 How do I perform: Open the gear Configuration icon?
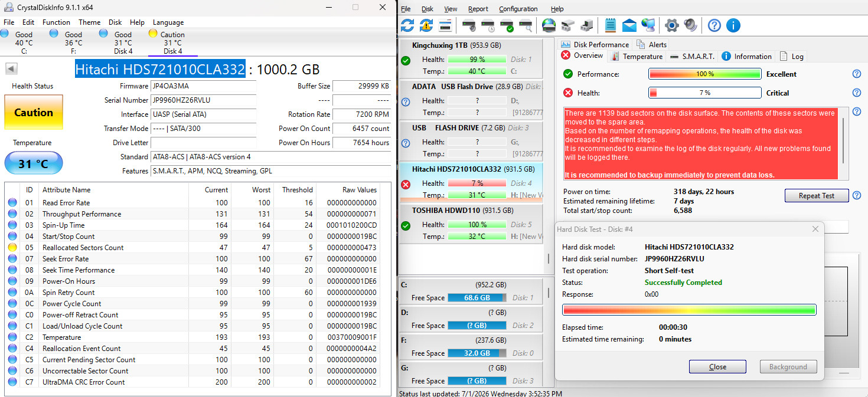(x=671, y=25)
